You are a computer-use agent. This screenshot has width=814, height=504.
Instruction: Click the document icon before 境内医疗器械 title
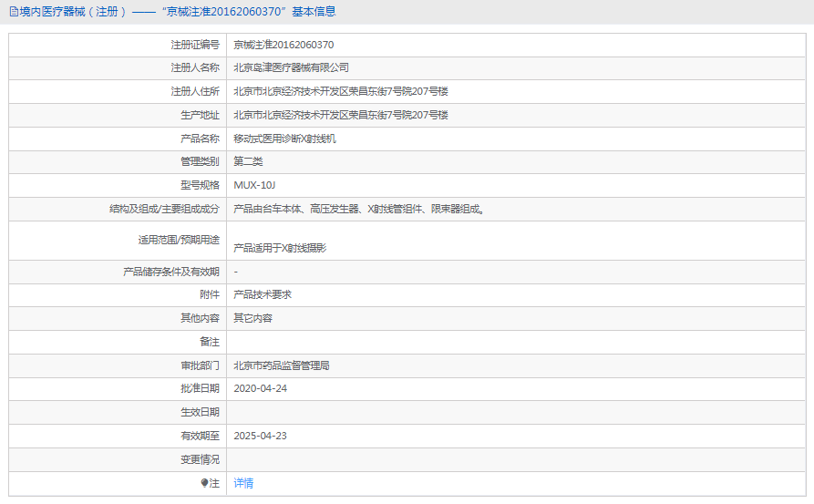click(x=14, y=12)
